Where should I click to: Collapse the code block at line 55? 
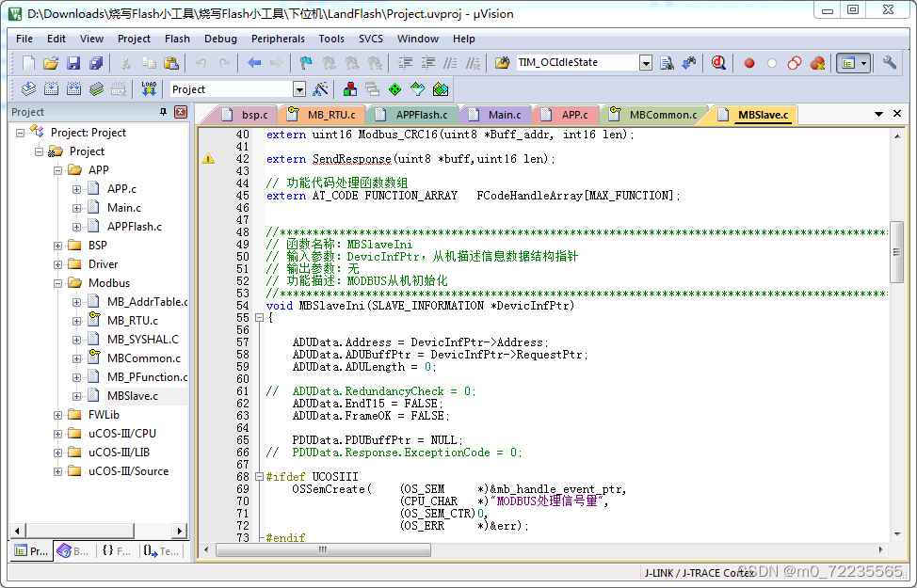click(259, 317)
